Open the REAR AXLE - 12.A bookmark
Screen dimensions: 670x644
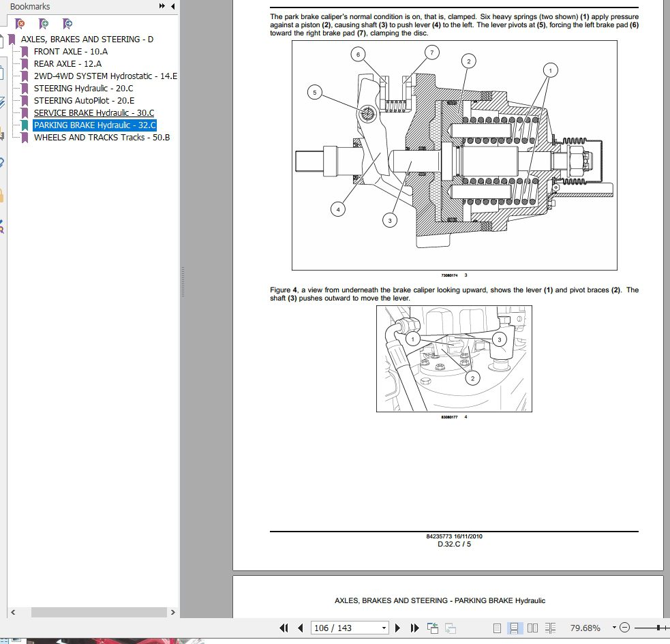(67, 64)
